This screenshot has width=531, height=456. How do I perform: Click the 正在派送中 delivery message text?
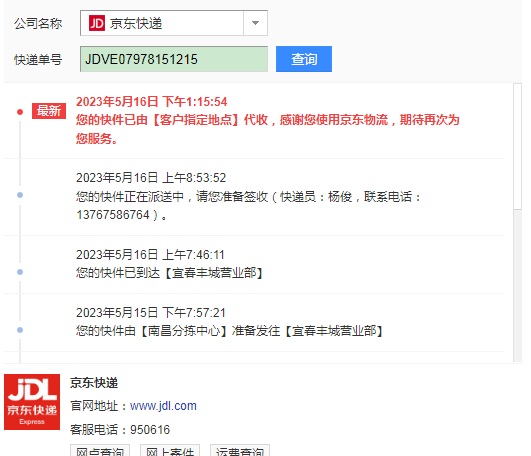(248, 205)
